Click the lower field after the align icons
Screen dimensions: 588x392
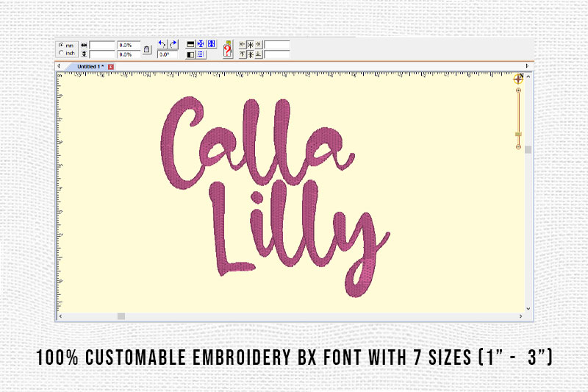pos(277,54)
